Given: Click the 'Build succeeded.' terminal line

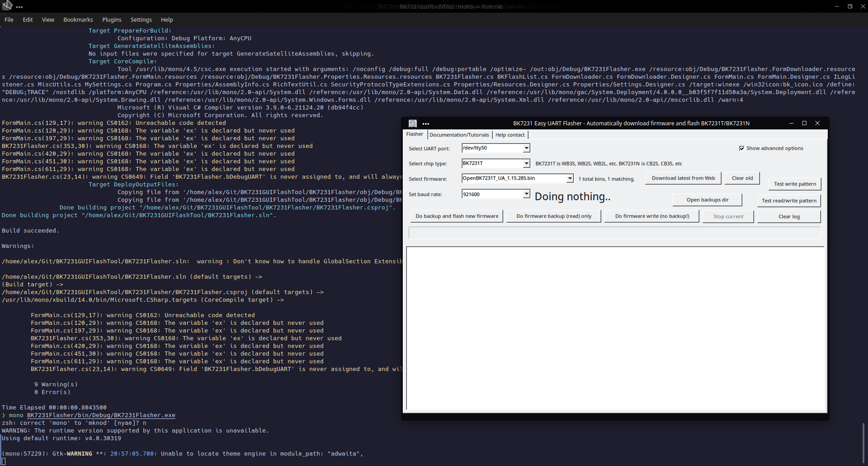Looking at the screenshot, I should pos(30,230).
